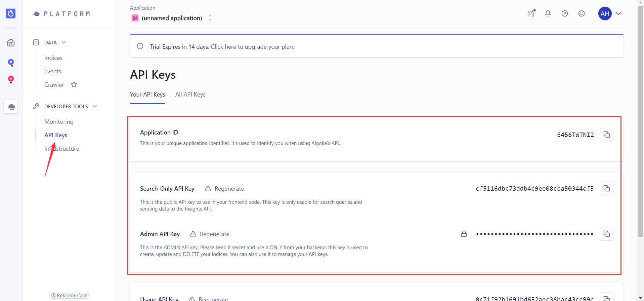Screen dimensions: 644x301
Task: Open the rocket what's new icon
Action: (x=531, y=13)
